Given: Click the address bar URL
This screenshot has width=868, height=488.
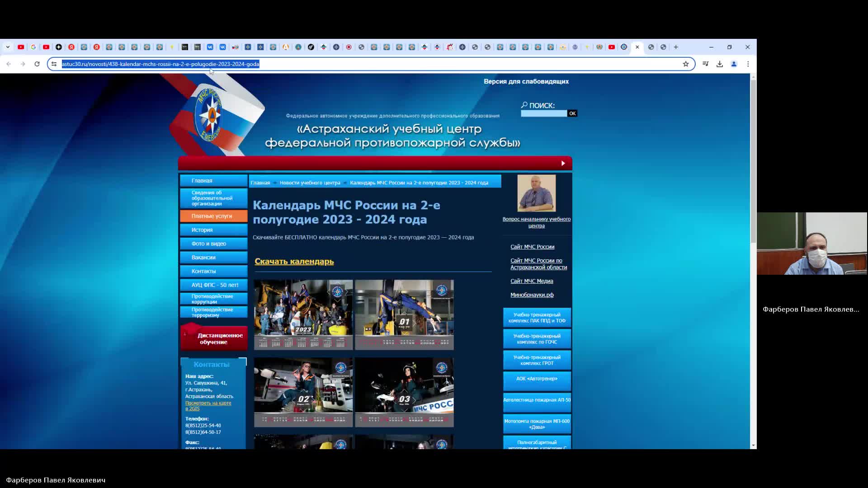Looking at the screenshot, I should (160, 64).
